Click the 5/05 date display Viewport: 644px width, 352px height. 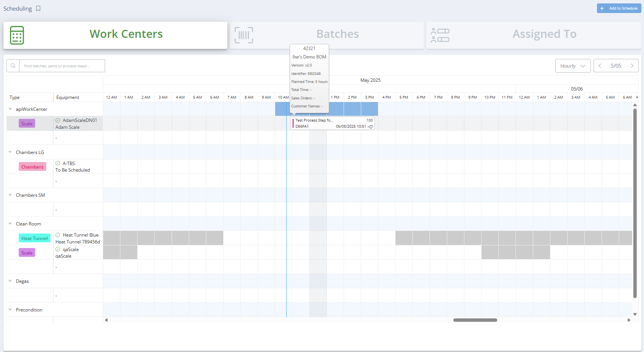(616, 66)
